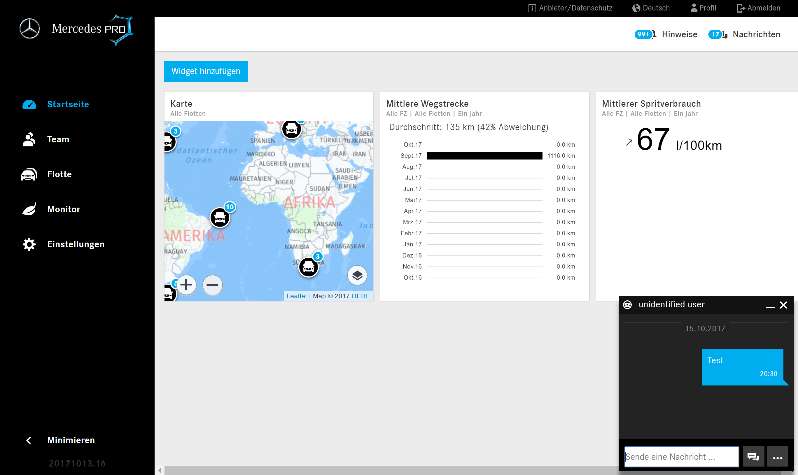Click the Flotte car icon

tap(29, 175)
